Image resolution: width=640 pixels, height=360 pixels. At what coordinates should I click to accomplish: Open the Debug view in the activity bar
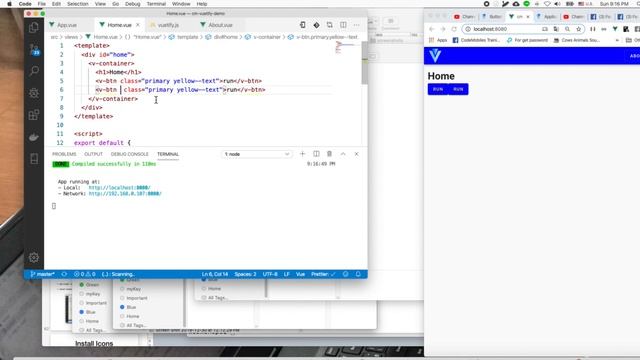[x=34, y=93]
